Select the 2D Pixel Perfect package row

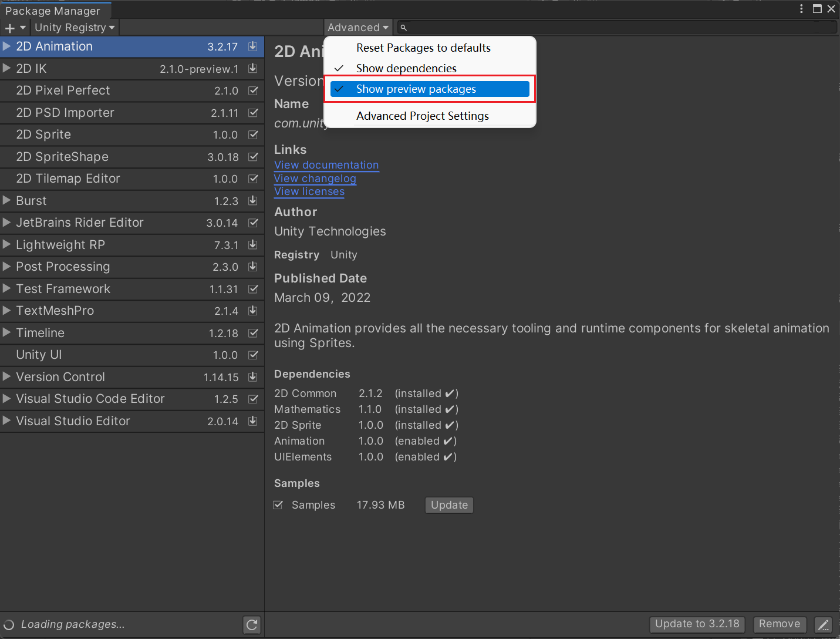point(131,90)
